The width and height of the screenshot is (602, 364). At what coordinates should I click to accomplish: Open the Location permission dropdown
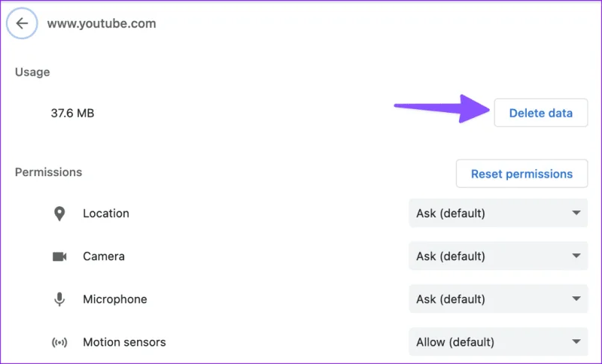coord(498,214)
